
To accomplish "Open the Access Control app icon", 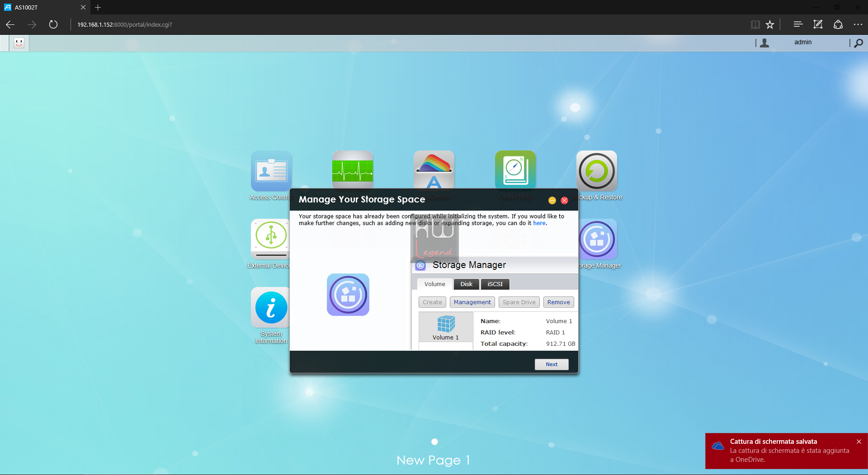I will tap(271, 171).
